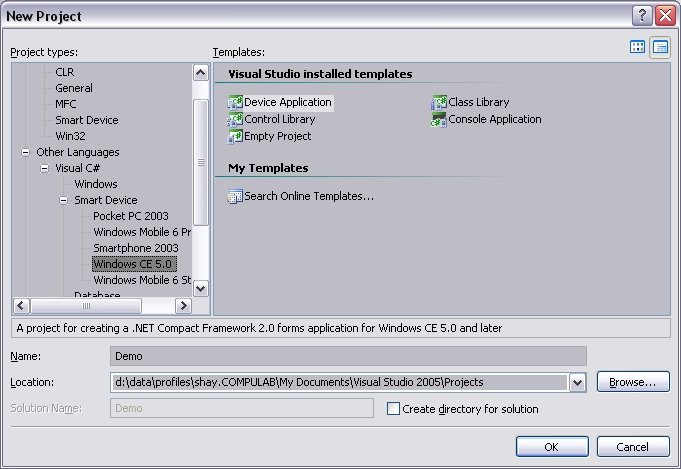Switch templates view to large icons

tap(637, 47)
